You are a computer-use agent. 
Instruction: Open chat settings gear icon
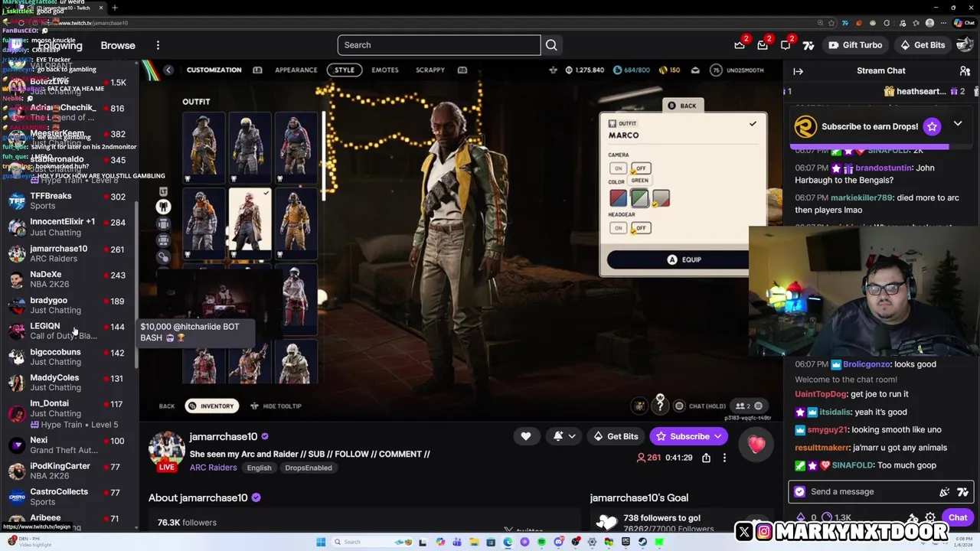[x=929, y=518]
